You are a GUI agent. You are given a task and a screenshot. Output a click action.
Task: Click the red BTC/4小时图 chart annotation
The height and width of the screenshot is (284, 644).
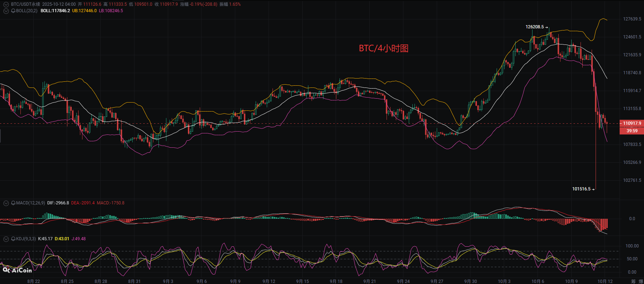pyautogui.click(x=384, y=48)
